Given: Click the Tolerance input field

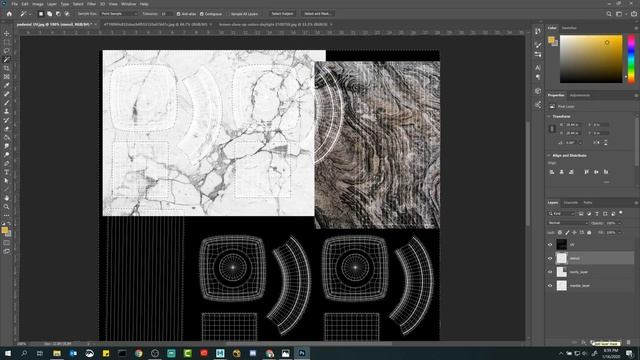Looking at the screenshot, I should coord(166,14).
